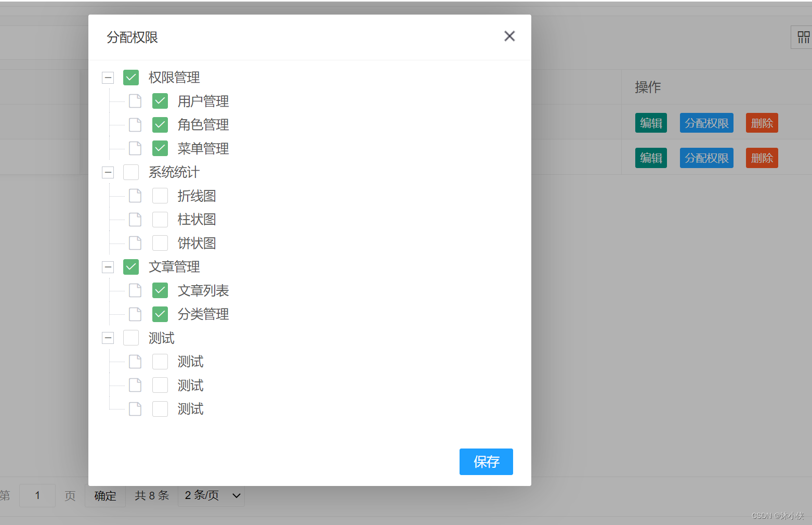Click the 操作 column header

click(x=648, y=87)
